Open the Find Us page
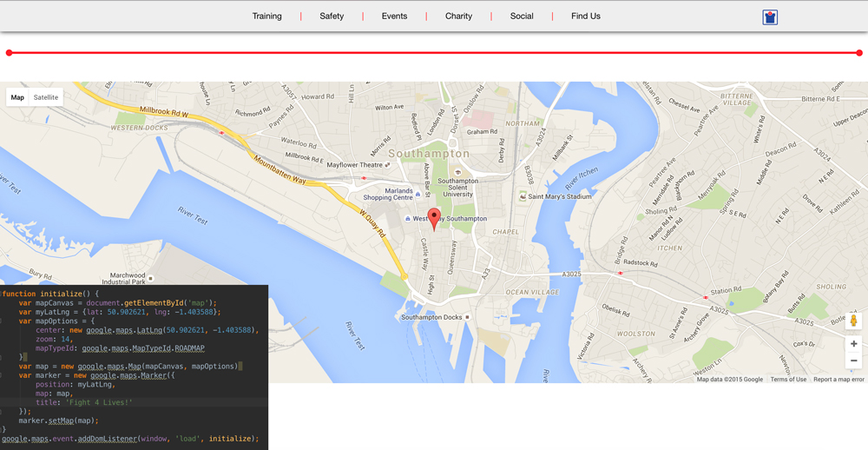Viewport: 868px width, 450px height. (585, 17)
